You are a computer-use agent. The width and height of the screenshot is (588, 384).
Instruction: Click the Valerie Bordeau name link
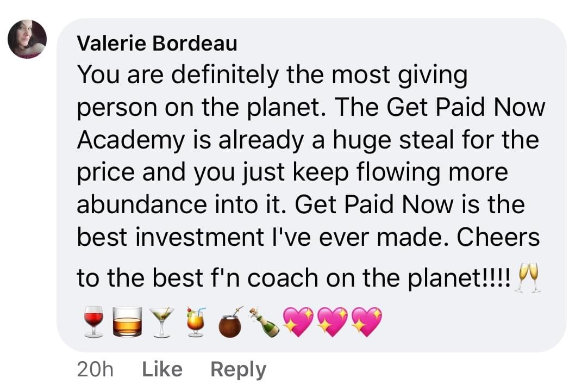(x=157, y=44)
